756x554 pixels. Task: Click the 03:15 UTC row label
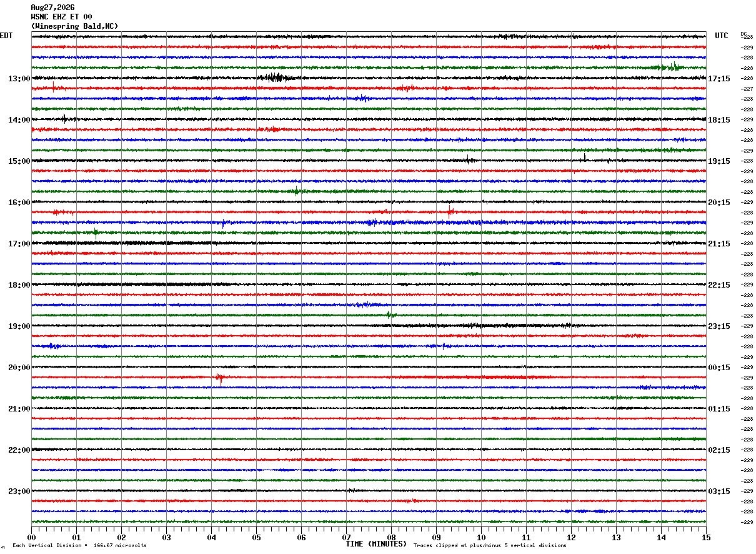(x=719, y=491)
